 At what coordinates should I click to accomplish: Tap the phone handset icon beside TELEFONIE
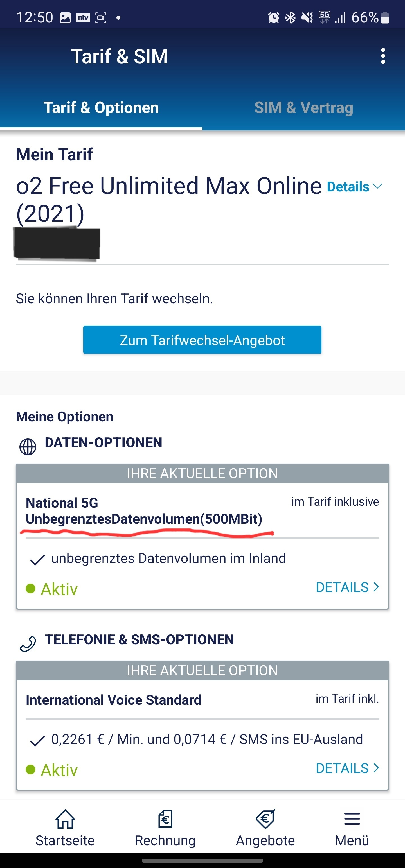[28, 644]
